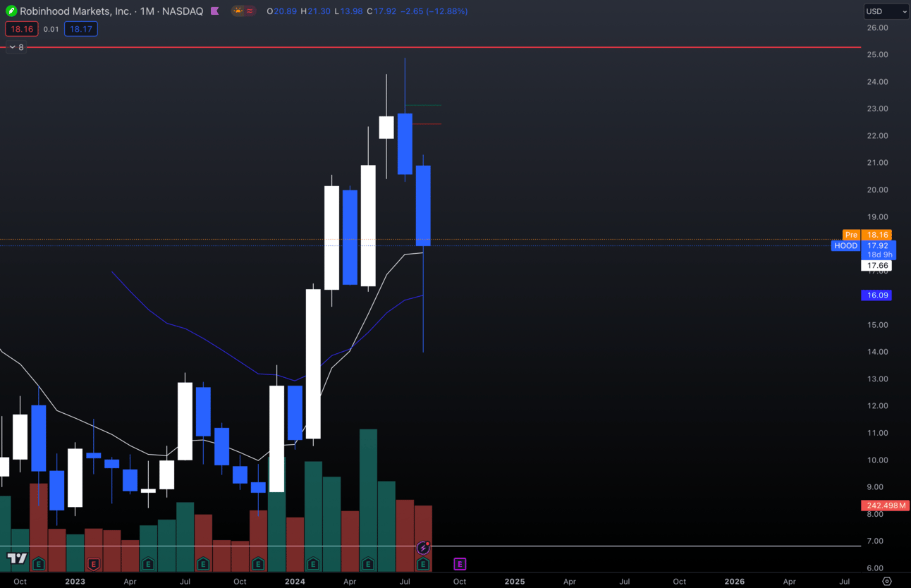The width and height of the screenshot is (911, 588).
Task: Click the white 17.66 moving average label
Action: pos(876,266)
